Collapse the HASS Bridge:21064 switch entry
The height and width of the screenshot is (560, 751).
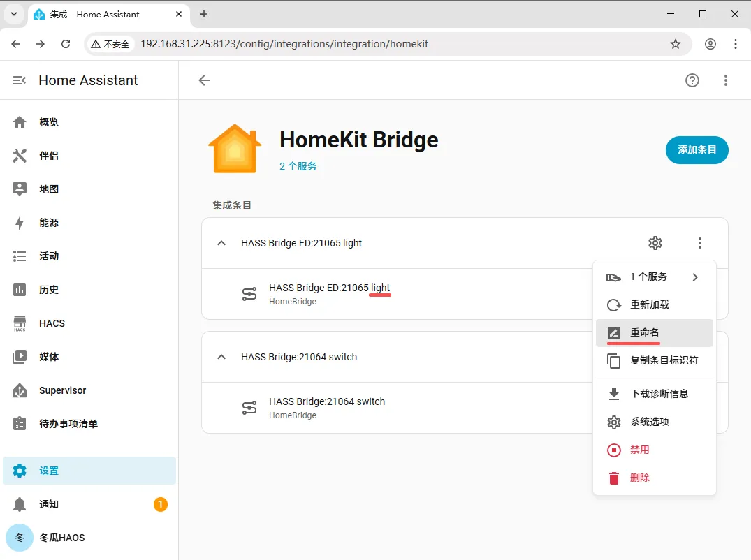tap(221, 357)
